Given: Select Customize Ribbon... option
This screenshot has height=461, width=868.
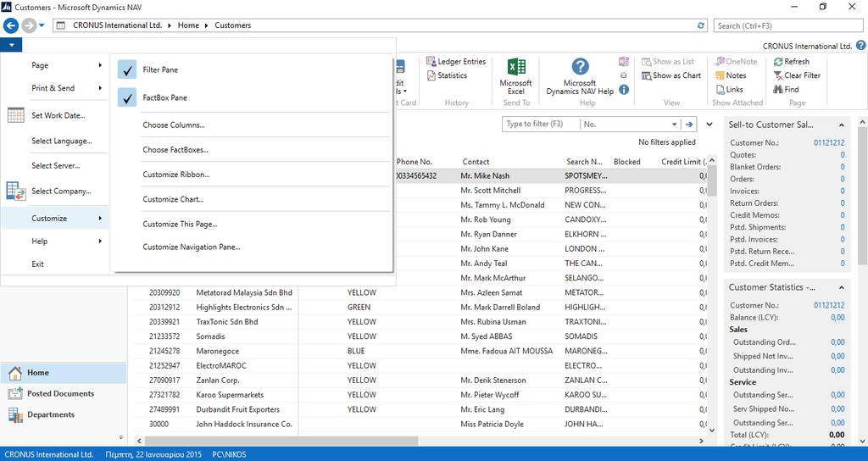Looking at the screenshot, I should [x=176, y=175].
